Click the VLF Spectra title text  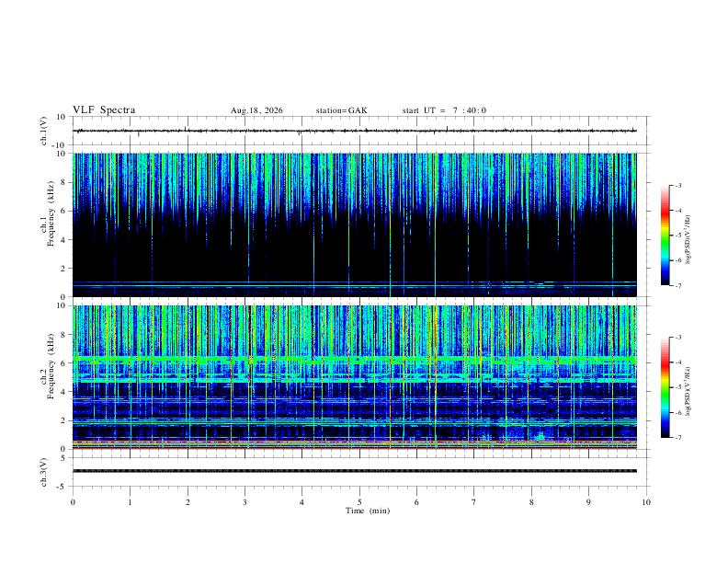[x=104, y=110]
